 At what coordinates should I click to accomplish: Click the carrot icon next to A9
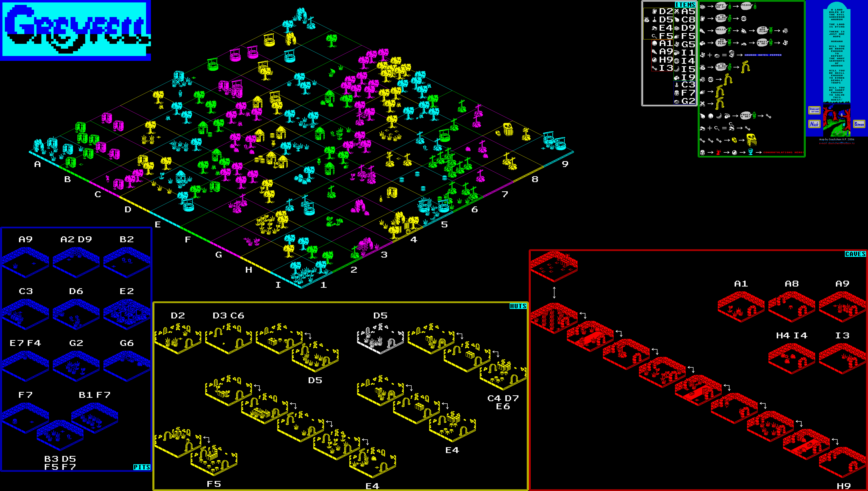point(654,52)
